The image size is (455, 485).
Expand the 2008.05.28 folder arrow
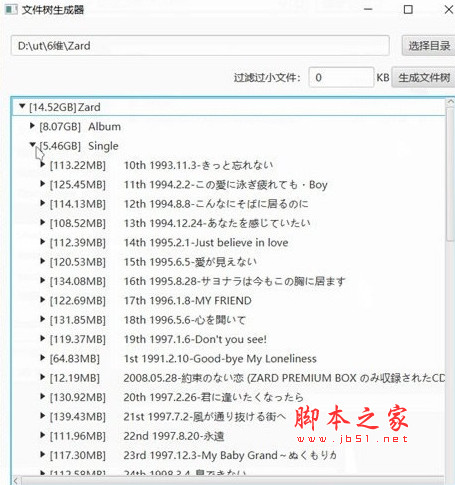42,377
